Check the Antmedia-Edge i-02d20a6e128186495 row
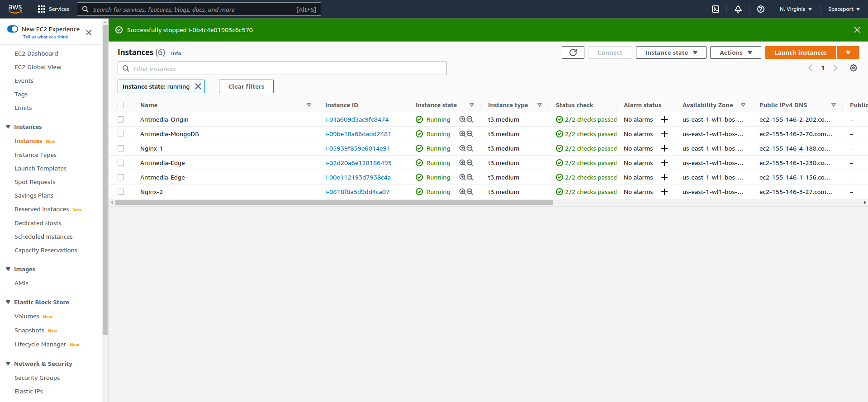Viewport: 868px width, 402px height. click(121, 163)
